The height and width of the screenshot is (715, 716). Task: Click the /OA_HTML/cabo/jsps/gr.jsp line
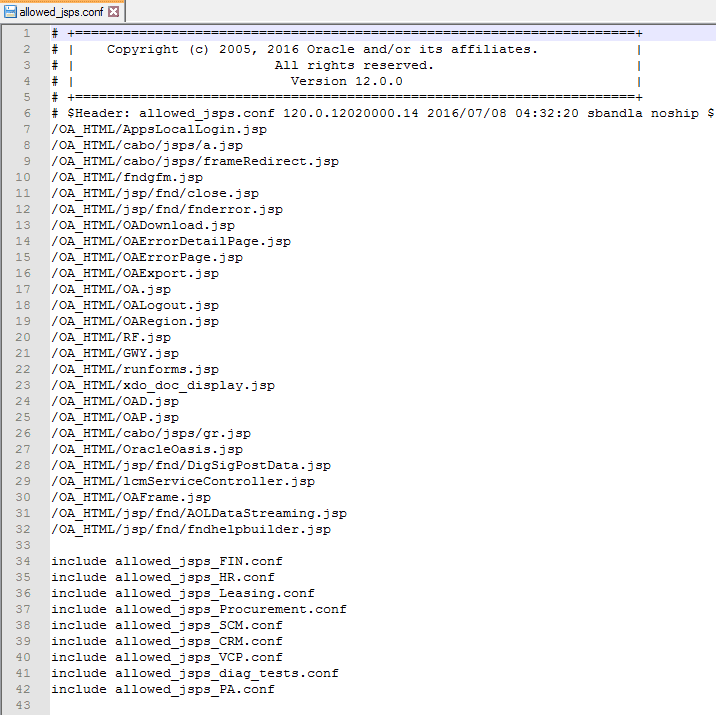coord(151,433)
